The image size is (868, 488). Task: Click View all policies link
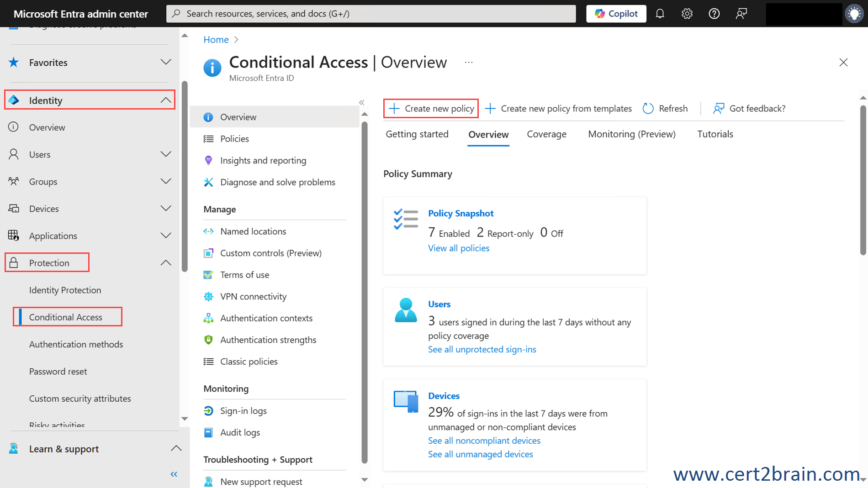coord(459,248)
